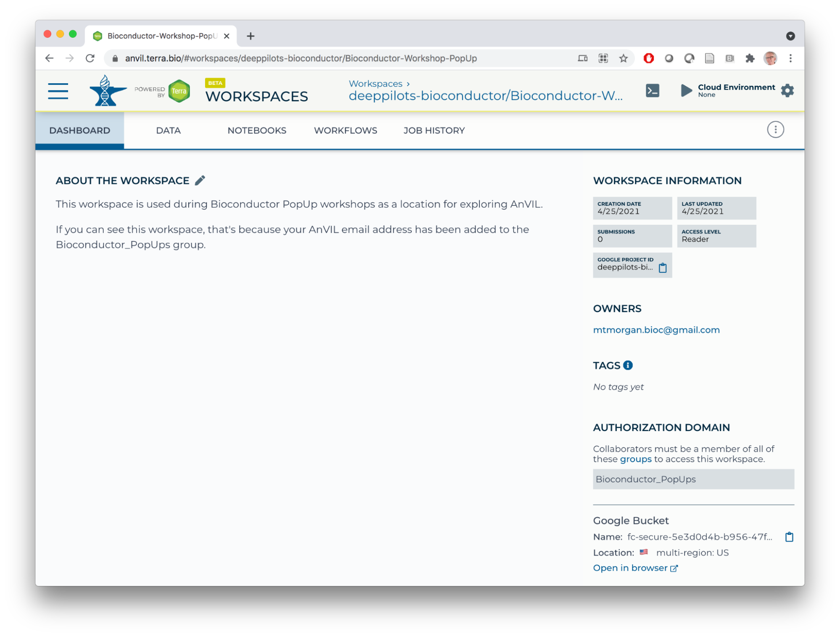This screenshot has height=637, width=840.
Task: Open the terminal icon in header
Action: click(652, 90)
